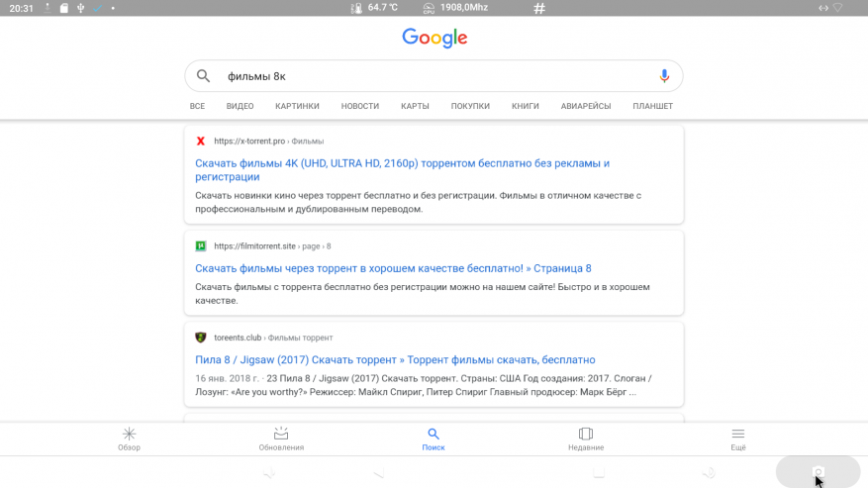Click the CPU gauge icon
868x488 pixels.
click(x=429, y=8)
